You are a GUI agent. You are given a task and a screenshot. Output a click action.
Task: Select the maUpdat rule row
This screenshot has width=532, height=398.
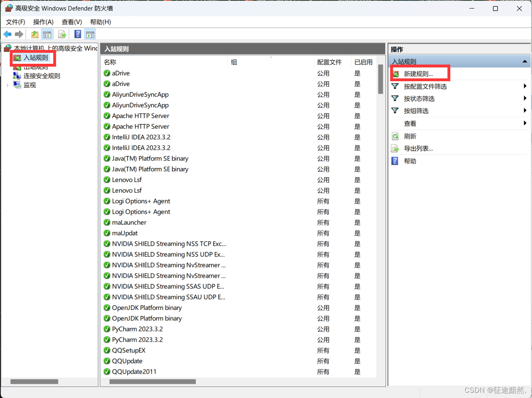[238, 233]
